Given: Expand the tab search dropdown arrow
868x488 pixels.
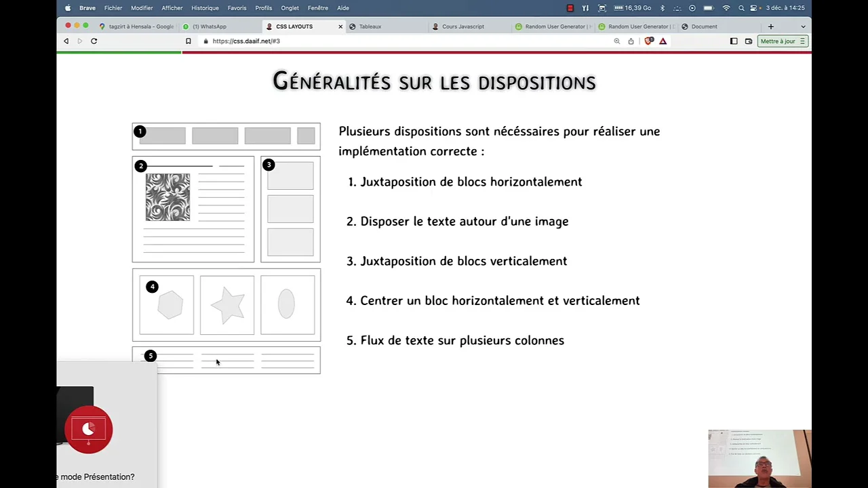Looking at the screenshot, I should point(803,26).
